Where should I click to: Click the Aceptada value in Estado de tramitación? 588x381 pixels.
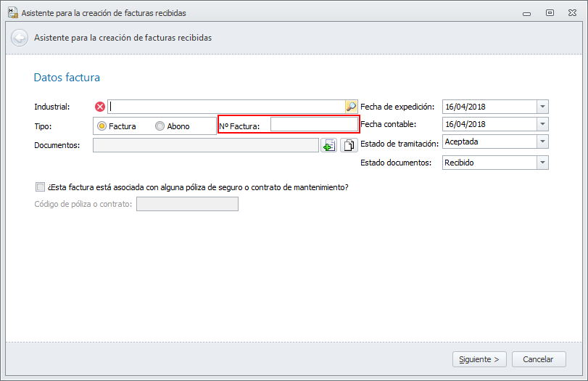(x=461, y=142)
